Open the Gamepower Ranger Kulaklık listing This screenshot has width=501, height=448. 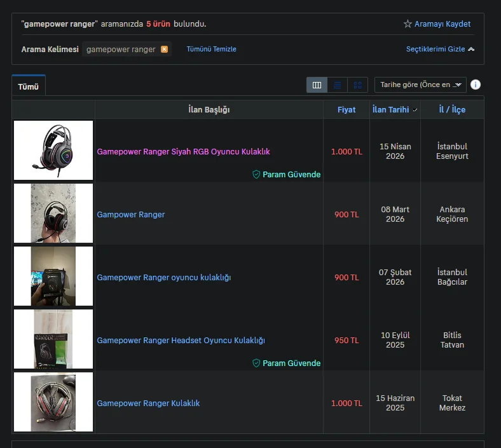148,404
